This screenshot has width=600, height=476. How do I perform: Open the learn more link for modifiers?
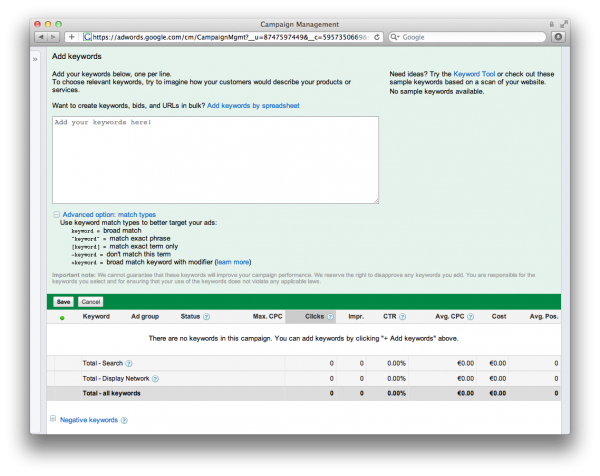[x=232, y=262]
